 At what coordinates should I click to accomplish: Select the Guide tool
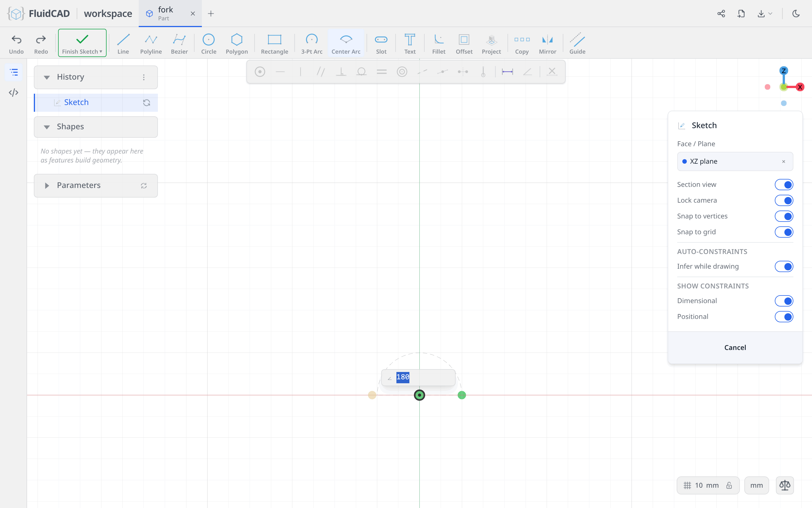point(577,43)
